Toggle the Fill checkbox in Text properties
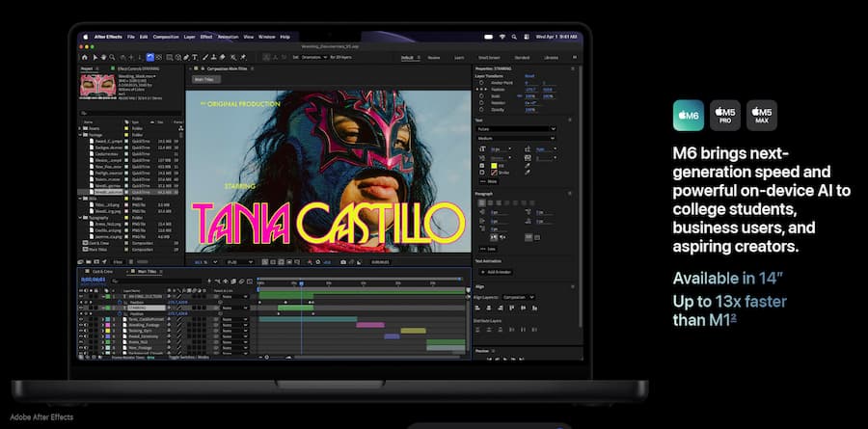The width and height of the screenshot is (868, 429). click(x=481, y=166)
